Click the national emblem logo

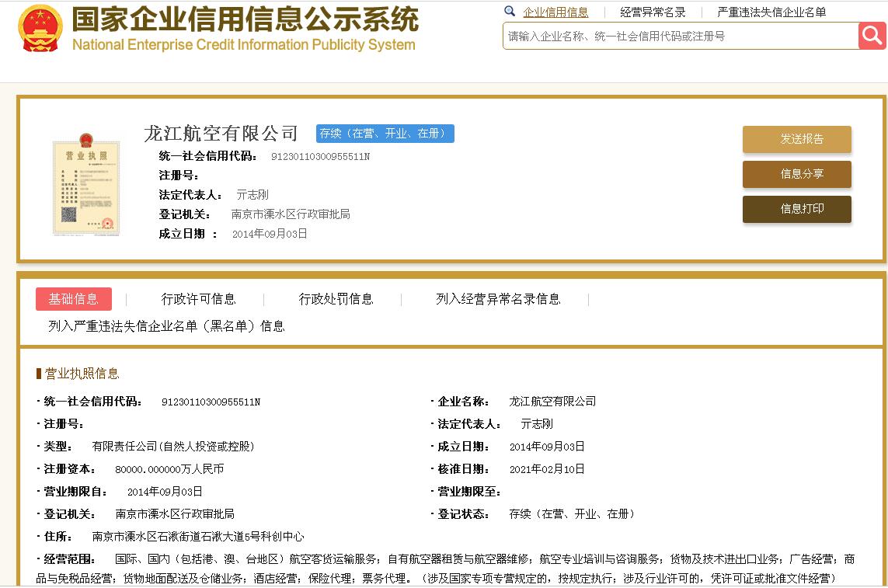point(40,28)
